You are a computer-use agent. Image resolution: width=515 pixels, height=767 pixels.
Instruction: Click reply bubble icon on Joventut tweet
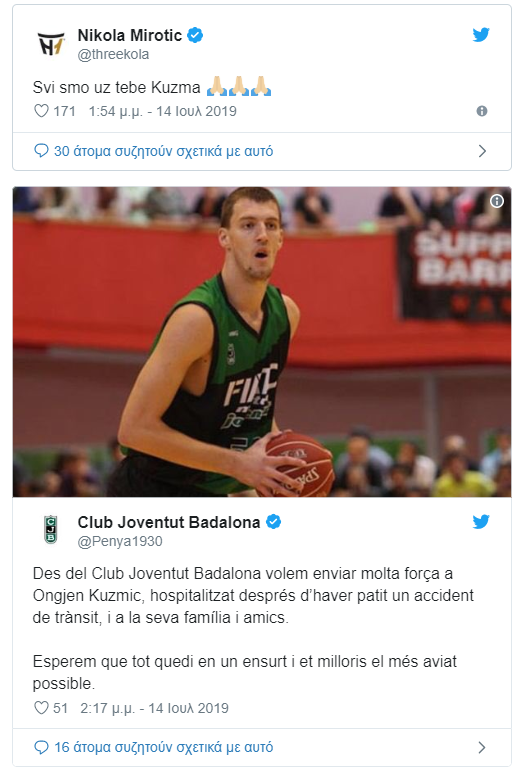click(41, 747)
